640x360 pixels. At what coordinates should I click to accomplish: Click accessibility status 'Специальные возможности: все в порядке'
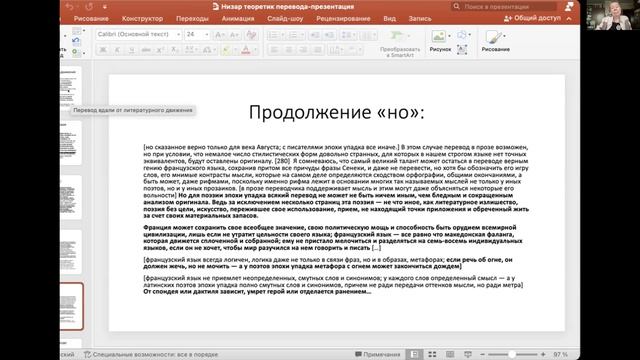coord(151,354)
